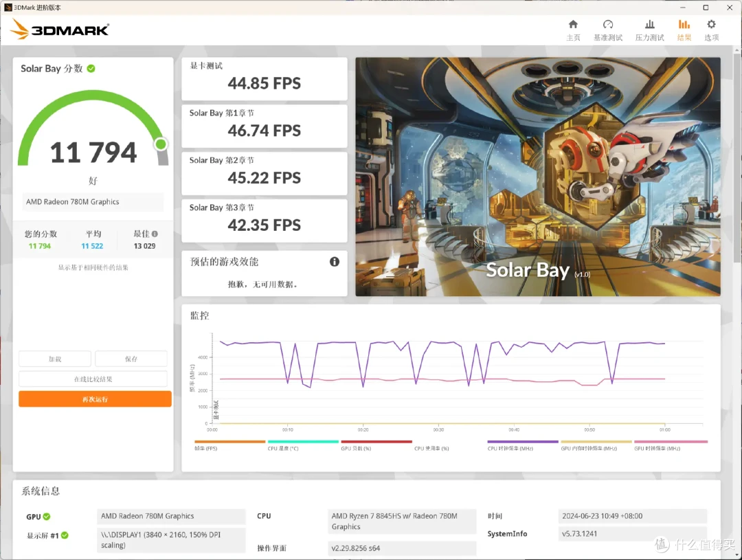
Task: Click the 在线比较结果 compare online button
Action: tap(93, 379)
